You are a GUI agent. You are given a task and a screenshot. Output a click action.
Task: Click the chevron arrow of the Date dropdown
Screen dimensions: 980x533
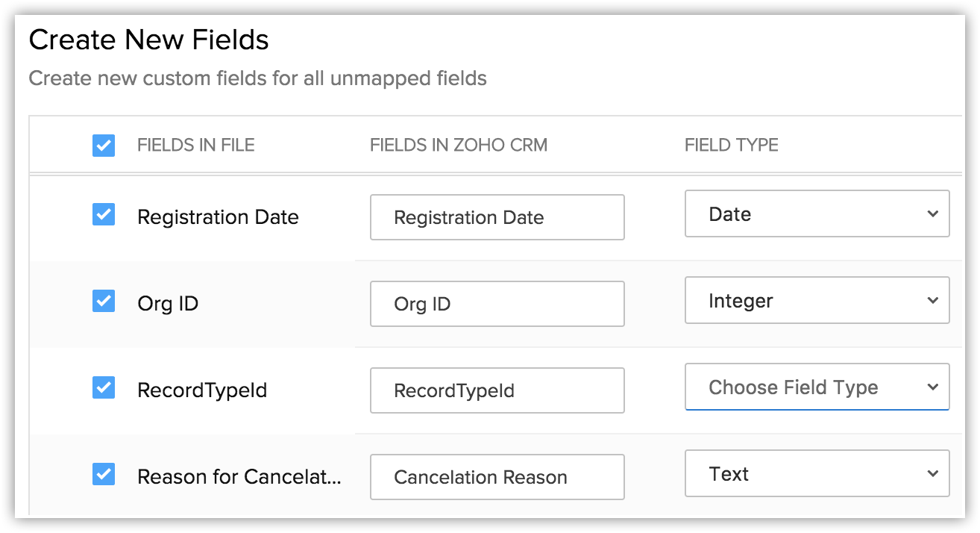click(932, 214)
